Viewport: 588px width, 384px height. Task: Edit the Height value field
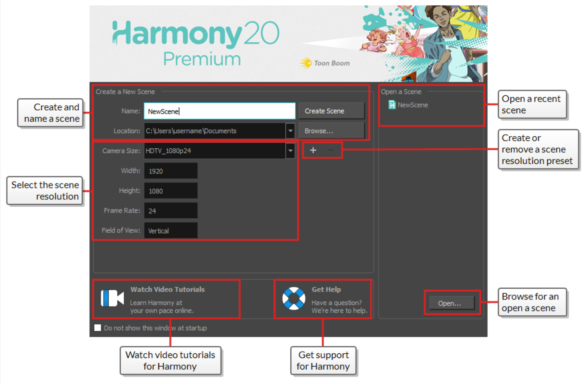[x=170, y=191]
